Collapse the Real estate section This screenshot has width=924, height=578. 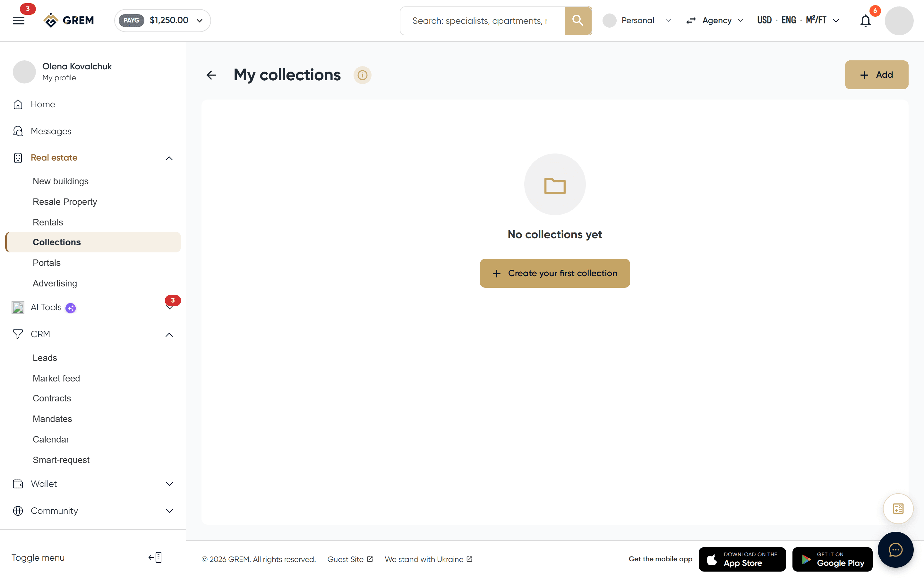(x=169, y=158)
